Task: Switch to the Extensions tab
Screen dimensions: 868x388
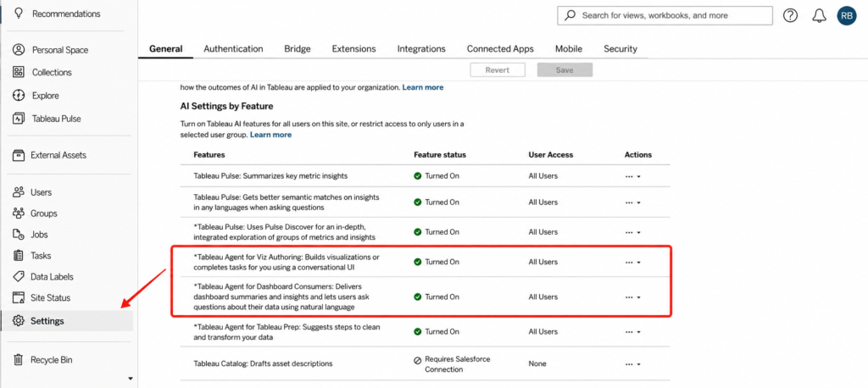Action: point(353,48)
